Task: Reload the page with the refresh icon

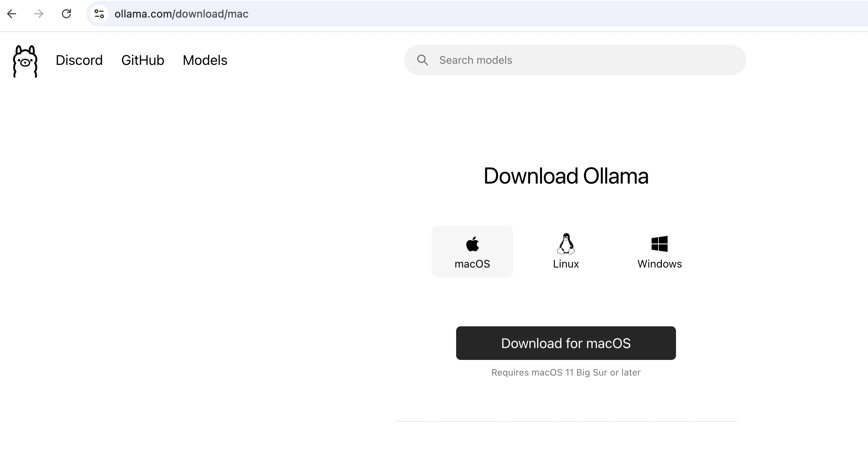Action: point(66,14)
